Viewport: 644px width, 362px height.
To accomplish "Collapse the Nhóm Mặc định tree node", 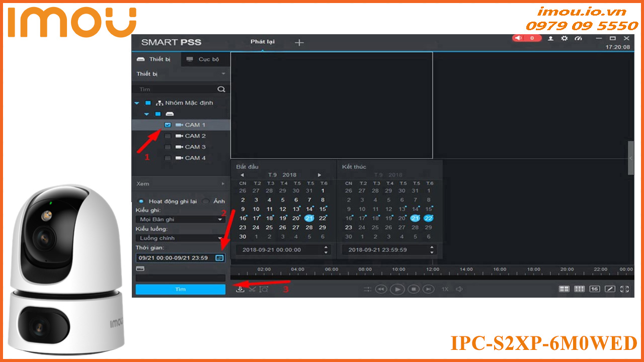I will [x=136, y=103].
